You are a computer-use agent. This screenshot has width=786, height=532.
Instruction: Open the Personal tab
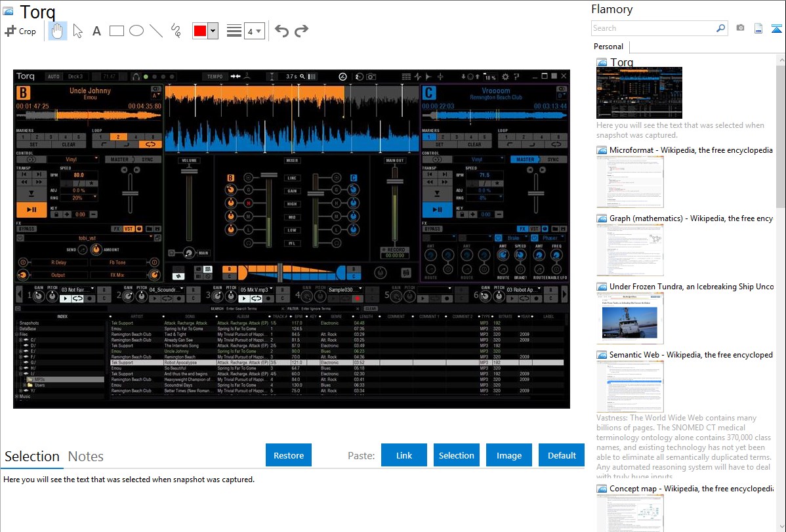click(608, 47)
